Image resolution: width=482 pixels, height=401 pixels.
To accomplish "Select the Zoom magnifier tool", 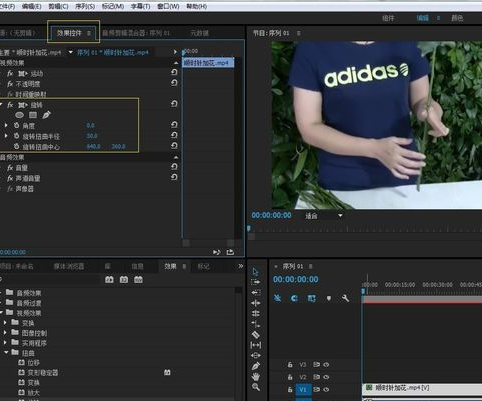I will pos(255,387).
